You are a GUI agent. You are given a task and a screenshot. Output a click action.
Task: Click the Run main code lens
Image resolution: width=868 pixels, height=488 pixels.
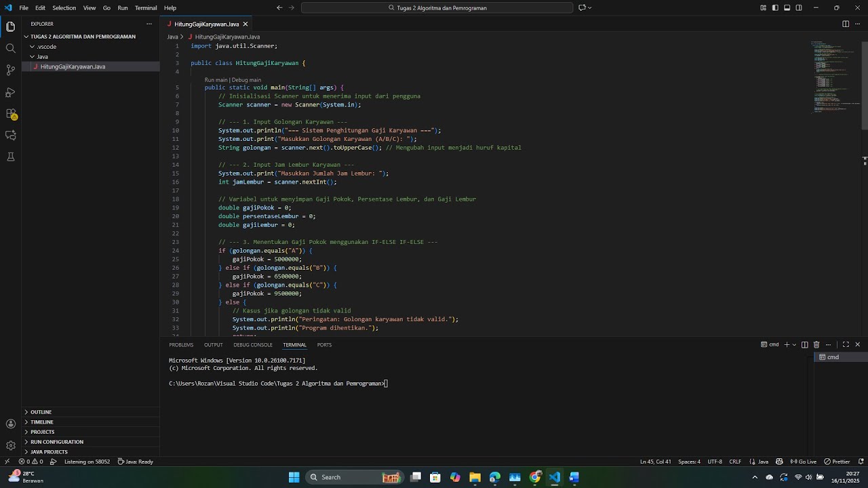pos(216,80)
